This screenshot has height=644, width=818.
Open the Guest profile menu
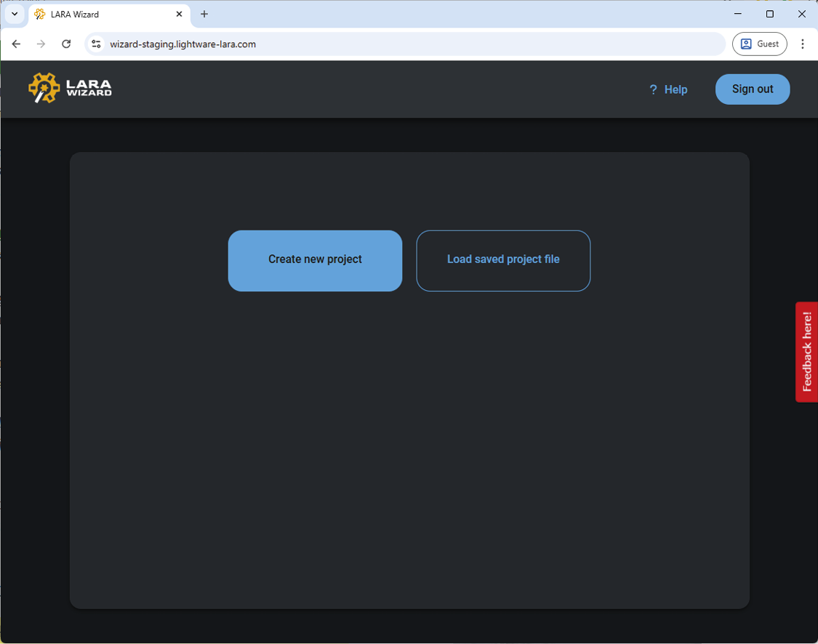tap(759, 44)
